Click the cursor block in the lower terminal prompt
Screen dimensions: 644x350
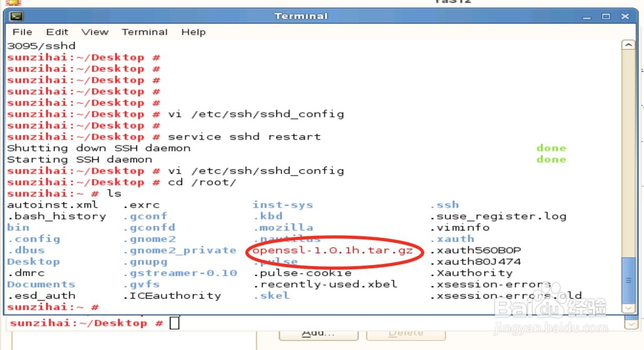pos(175,323)
